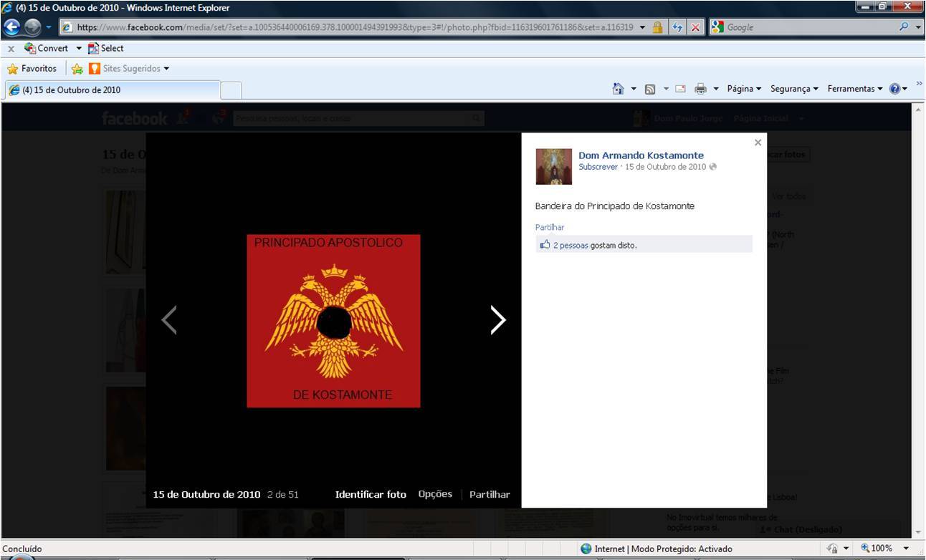Open a new blank tab
This screenshot has width=926, height=560.
(x=231, y=90)
